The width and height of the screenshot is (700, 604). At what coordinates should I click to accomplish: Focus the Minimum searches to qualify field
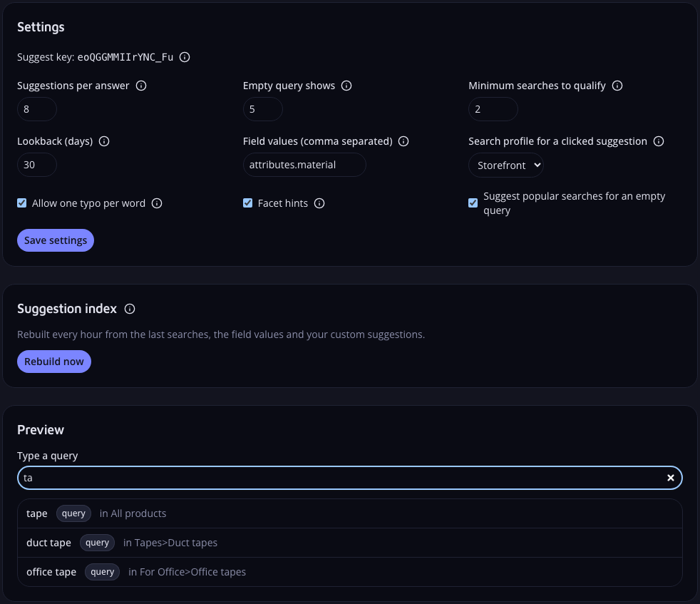pos(493,109)
